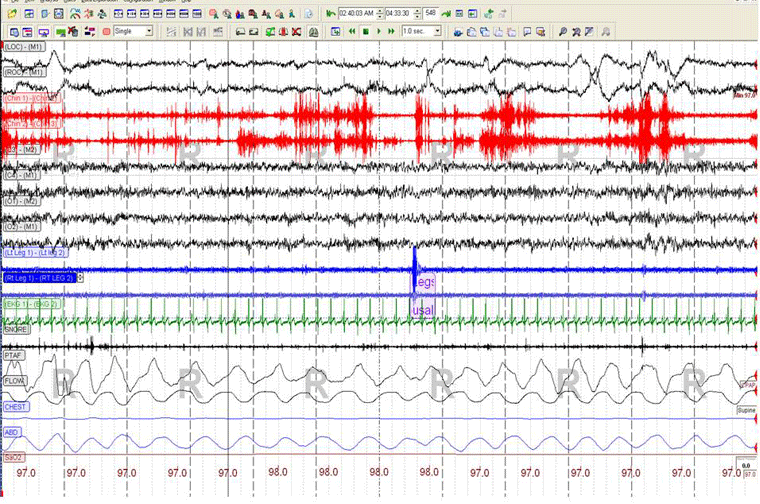Click the SNORE channel label
Viewport: 760px width, 504px height.
[15, 329]
